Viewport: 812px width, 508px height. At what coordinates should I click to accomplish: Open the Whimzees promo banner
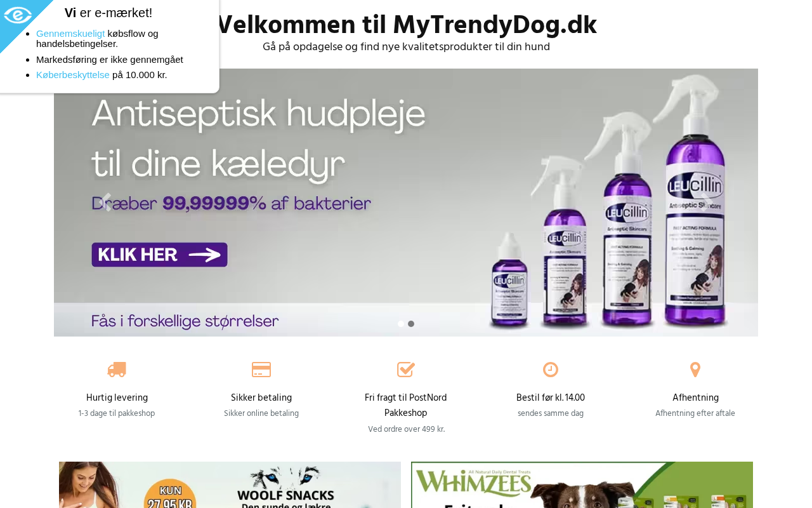pos(582,485)
